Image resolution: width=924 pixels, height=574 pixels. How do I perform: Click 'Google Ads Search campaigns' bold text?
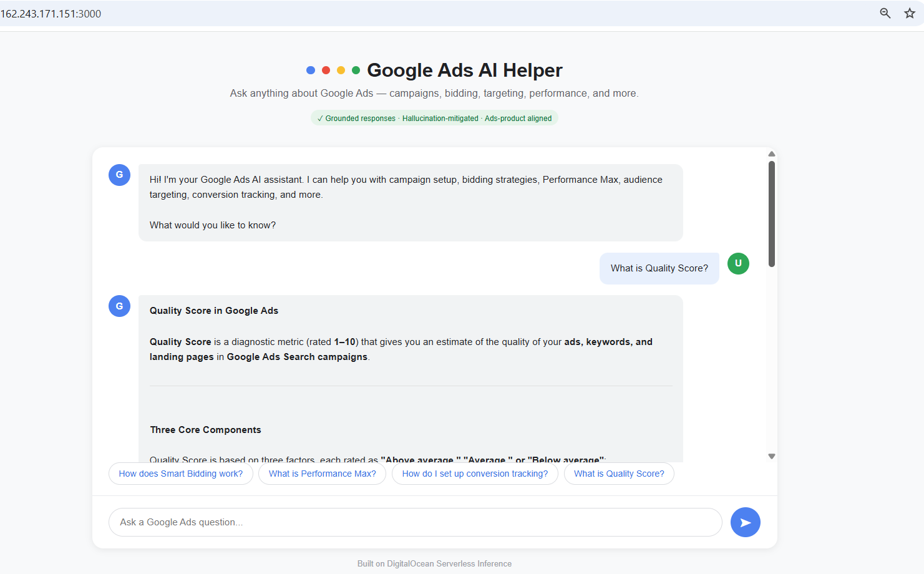coord(297,357)
